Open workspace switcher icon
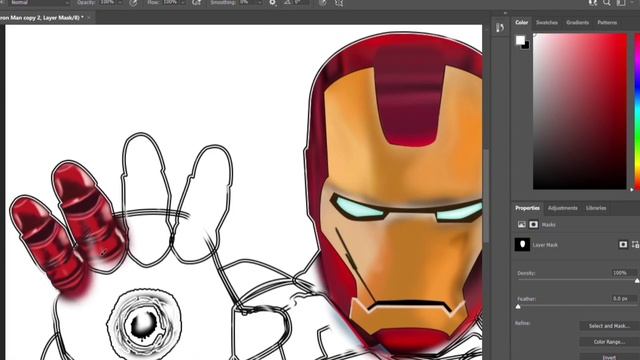This screenshot has width=640, height=360. point(621,3)
